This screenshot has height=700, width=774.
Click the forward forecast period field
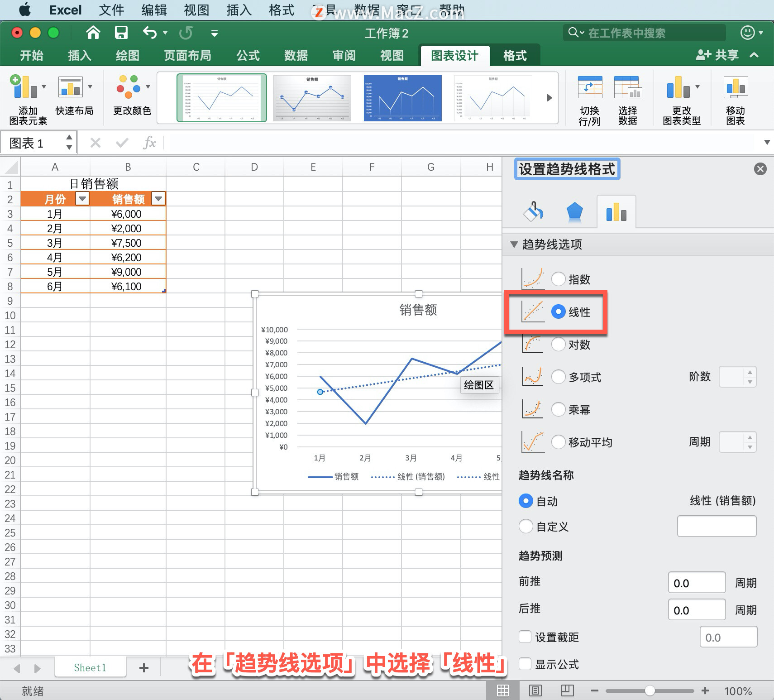[x=697, y=582]
